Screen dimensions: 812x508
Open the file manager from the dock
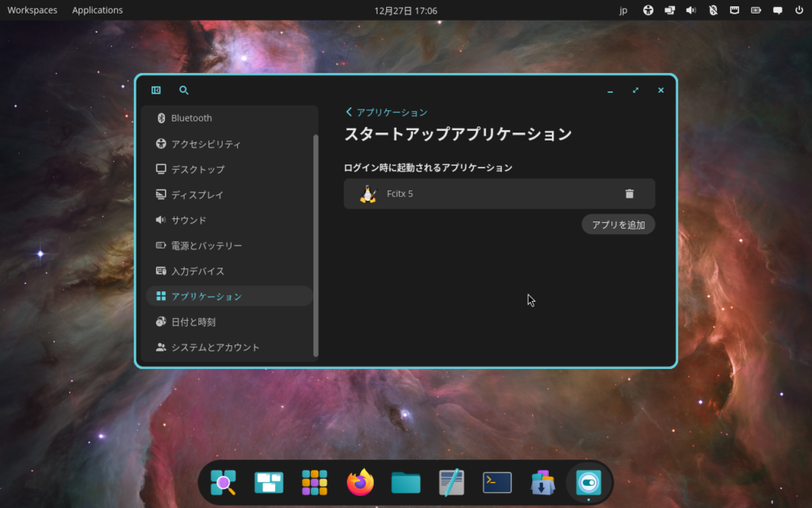tap(405, 483)
